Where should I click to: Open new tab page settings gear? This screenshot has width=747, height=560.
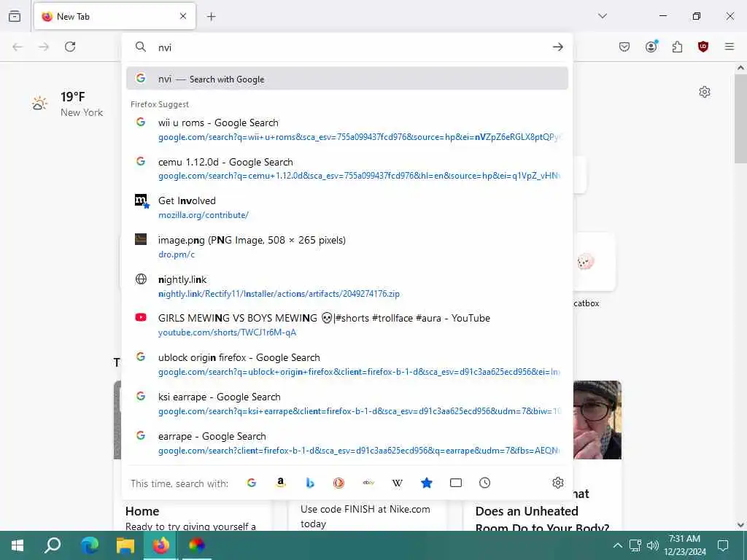(x=705, y=92)
